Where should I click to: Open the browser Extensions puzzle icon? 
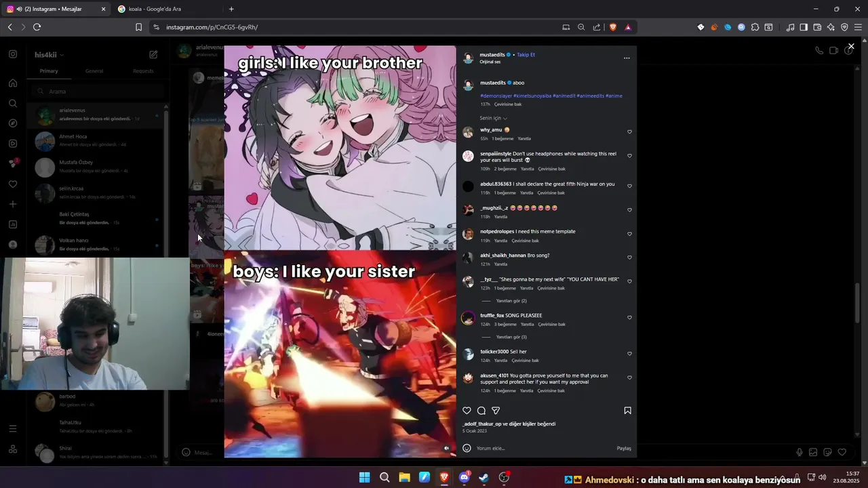click(x=755, y=27)
